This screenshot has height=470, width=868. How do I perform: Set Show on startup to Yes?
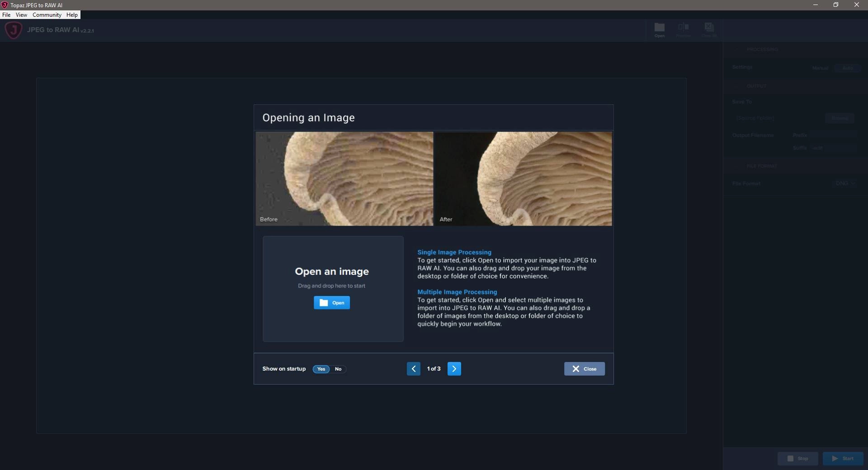coord(321,369)
